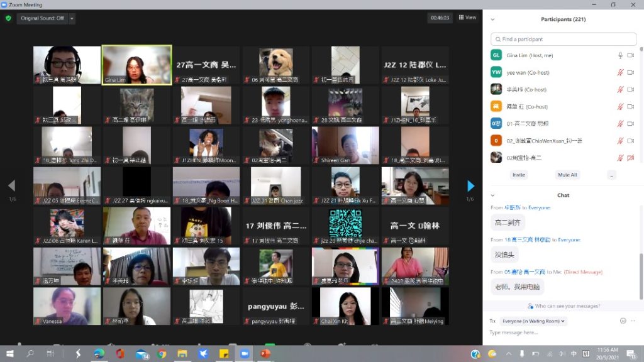Open the Everyone (in Waiting Room) recipient dropdown

coord(536,321)
